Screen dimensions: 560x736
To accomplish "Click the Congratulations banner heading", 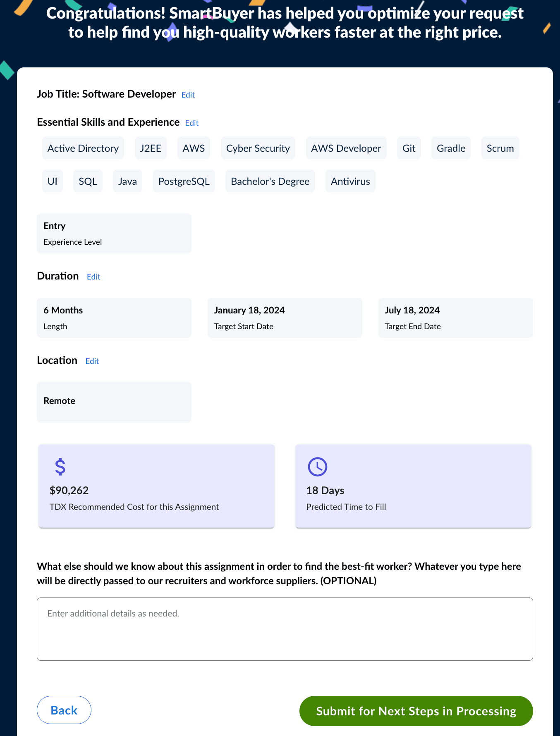I will point(285,23).
